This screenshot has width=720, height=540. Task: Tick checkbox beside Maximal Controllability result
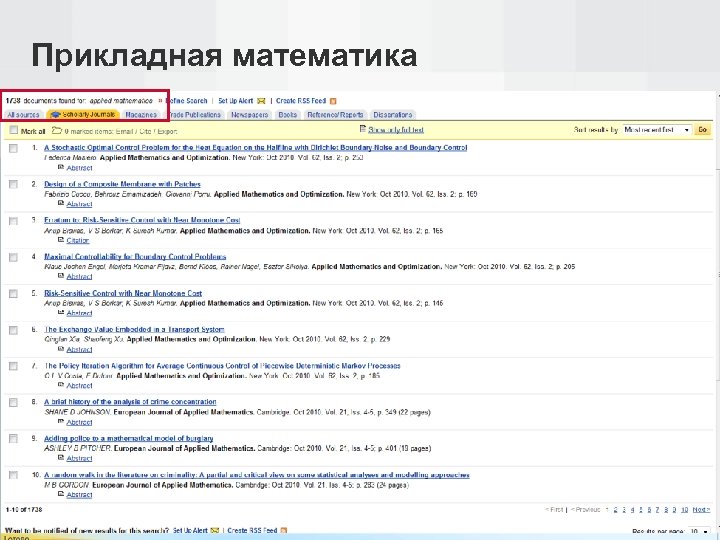click(13, 257)
